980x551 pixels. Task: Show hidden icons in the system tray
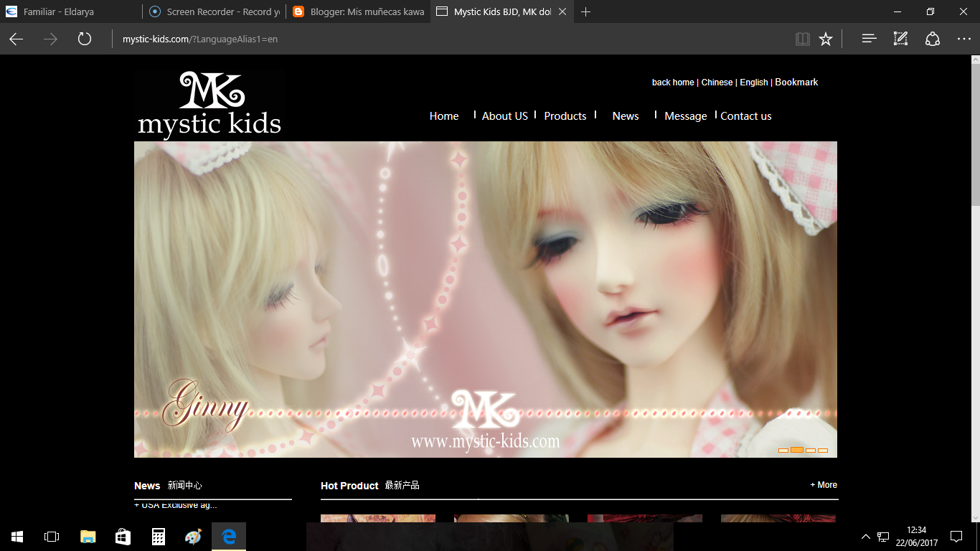(865, 536)
